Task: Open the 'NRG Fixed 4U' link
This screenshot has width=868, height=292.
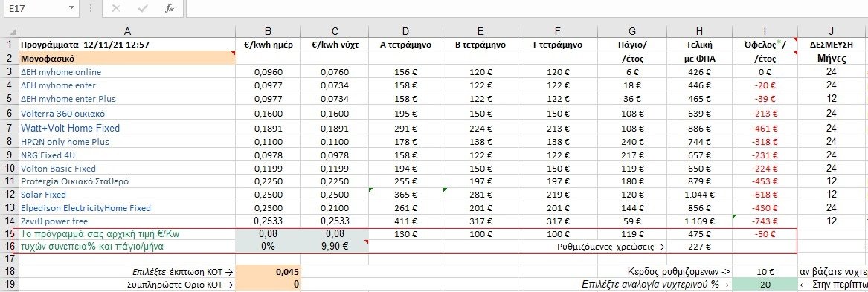Action: point(48,155)
